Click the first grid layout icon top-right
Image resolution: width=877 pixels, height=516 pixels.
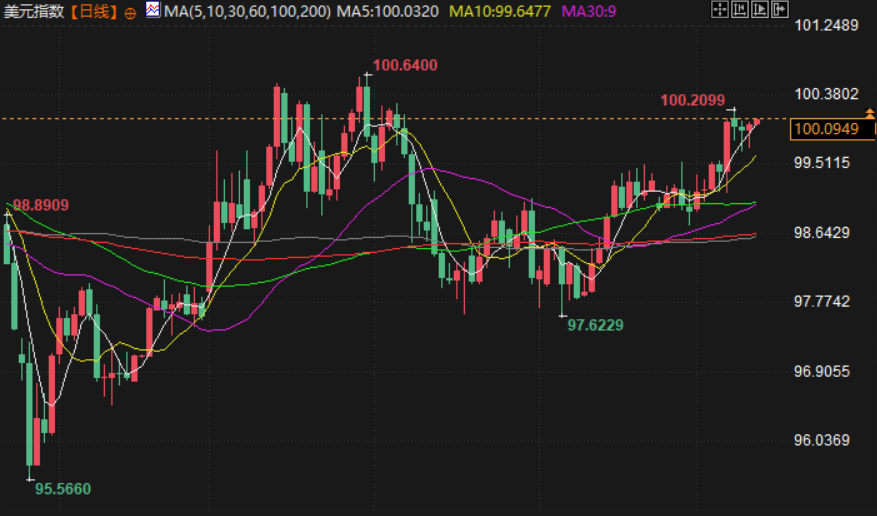719,9
